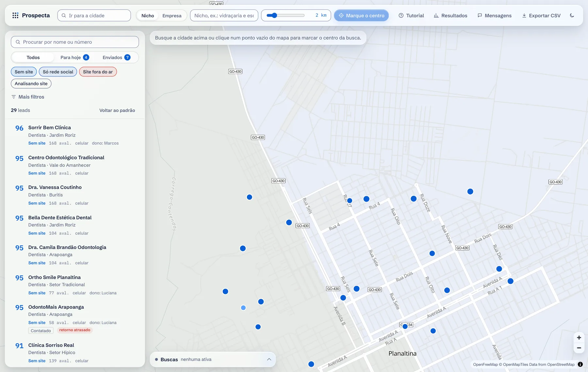
Task: Click Voltar ao padrão link
Action: pos(117,110)
